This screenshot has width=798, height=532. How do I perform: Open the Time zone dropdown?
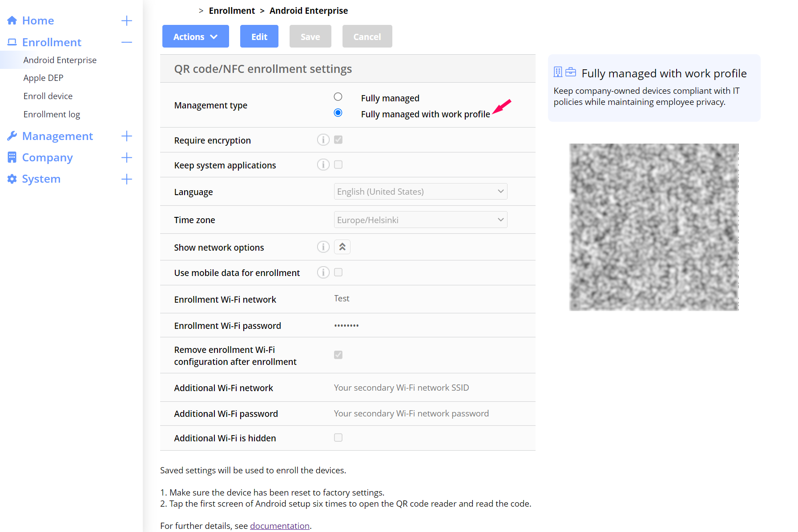coord(420,220)
